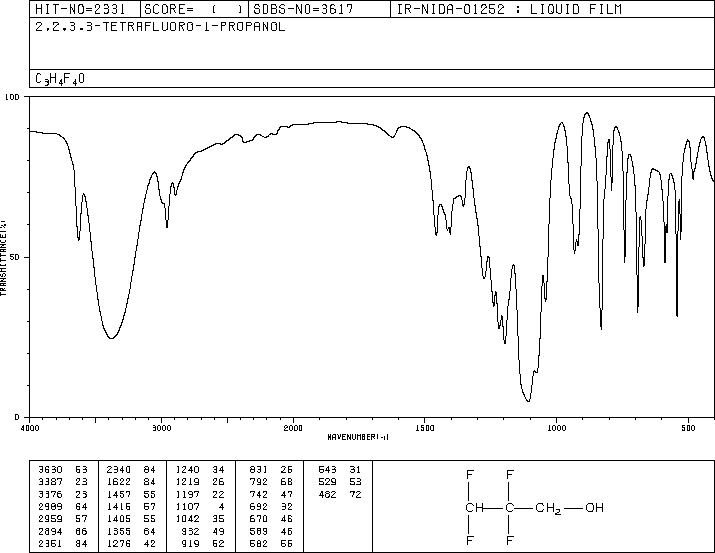Click the broad O-H absorption minimum near 3387
715x553 pixels.
click(111, 338)
